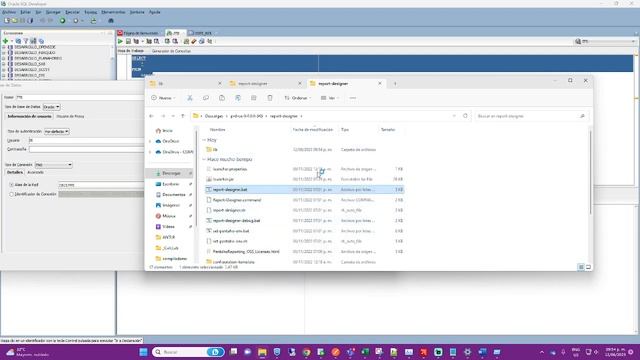The height and width of the screenshot is (360, 640).
Task: Collapse the Hoy group in file list
Action: 204,140
